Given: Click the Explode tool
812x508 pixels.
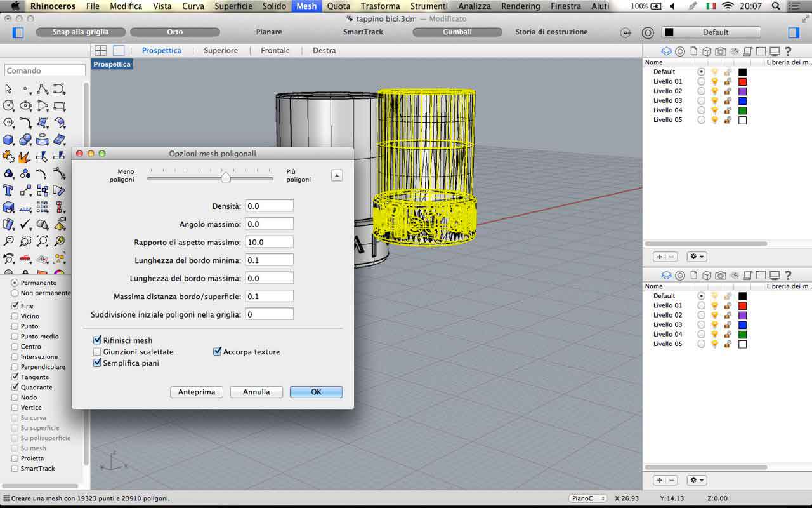Looking at the screenshot, I should point(25,156).
